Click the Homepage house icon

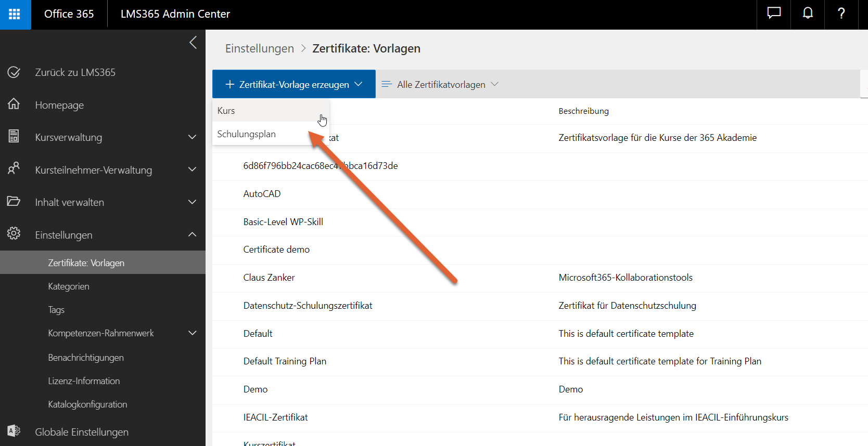pos(14,104)
